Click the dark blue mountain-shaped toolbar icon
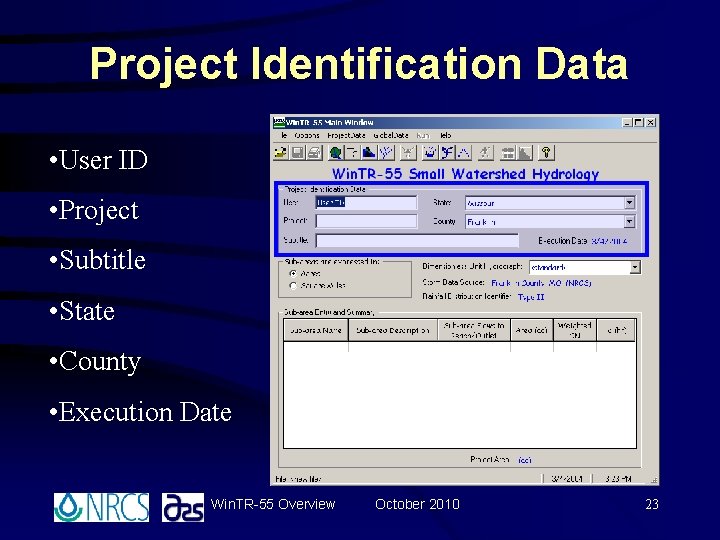Image resolution: width=720 pixels, height=540 pixels. tap(369, 152)
